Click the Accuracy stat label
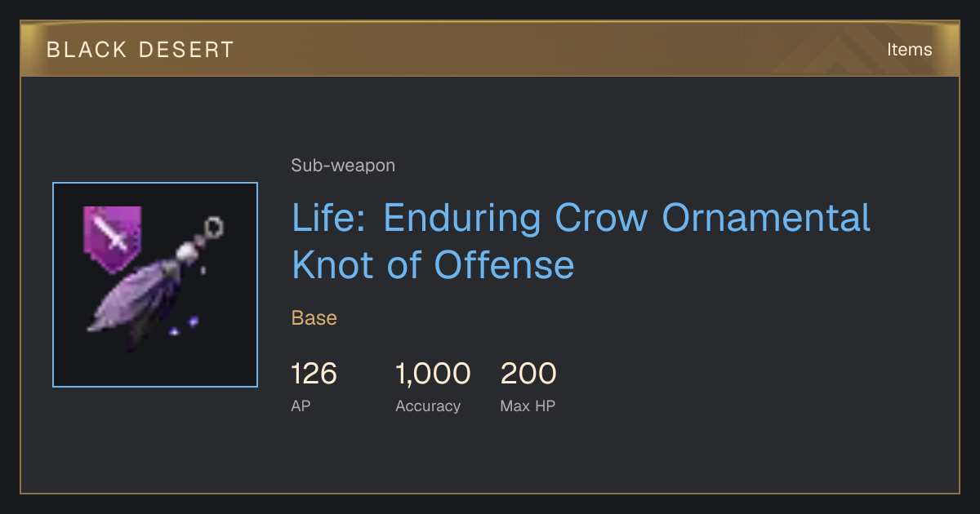 [x=428, y=405]
